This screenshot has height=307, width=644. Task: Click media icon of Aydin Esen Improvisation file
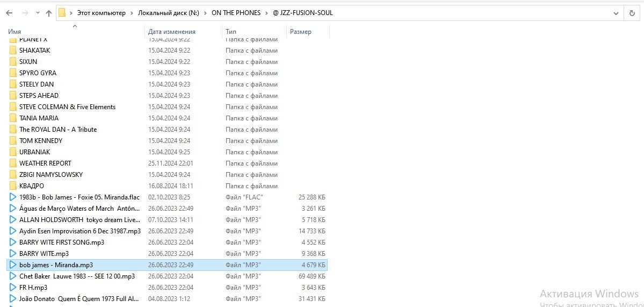(x=13, y=231)
